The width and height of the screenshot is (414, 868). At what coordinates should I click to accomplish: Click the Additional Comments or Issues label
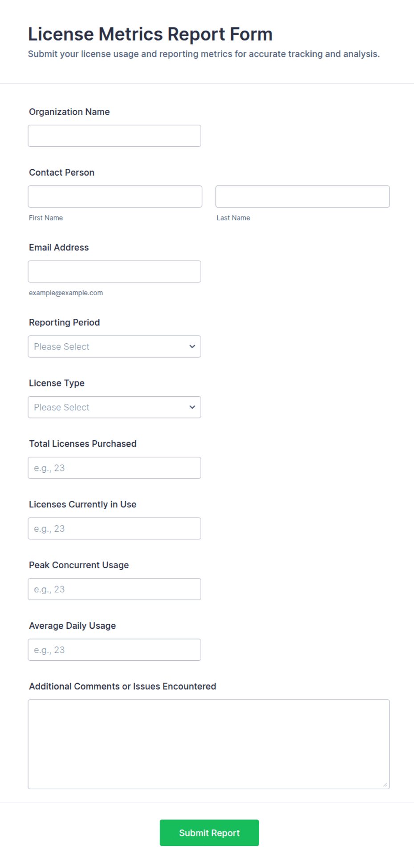(x=122, y=686)
